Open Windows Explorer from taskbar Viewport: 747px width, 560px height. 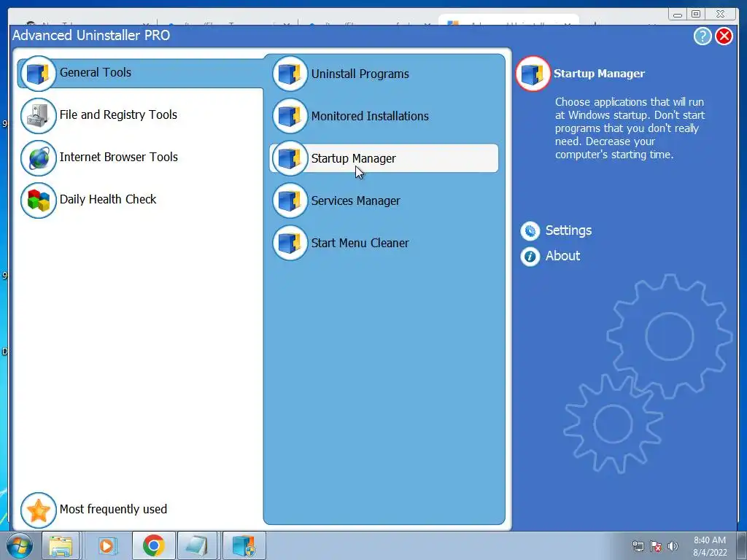[61, 545]
